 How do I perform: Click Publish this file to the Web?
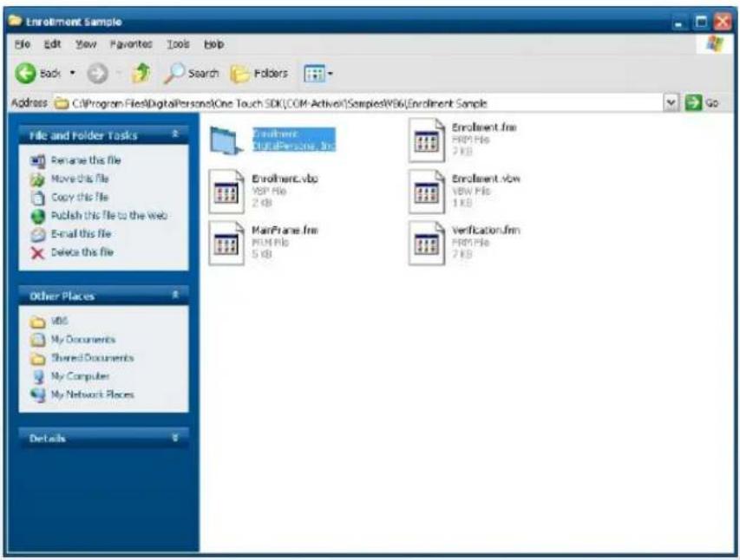tap(109, 216)
